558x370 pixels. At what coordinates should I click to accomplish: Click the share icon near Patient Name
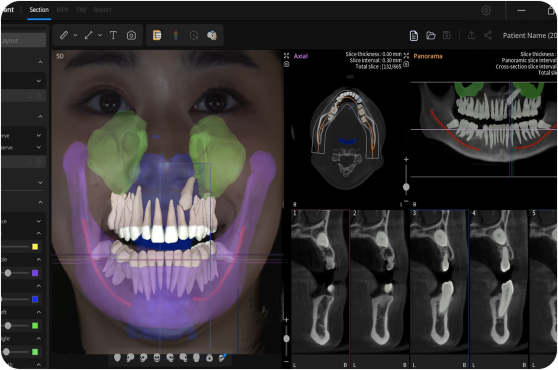[488, 35]
